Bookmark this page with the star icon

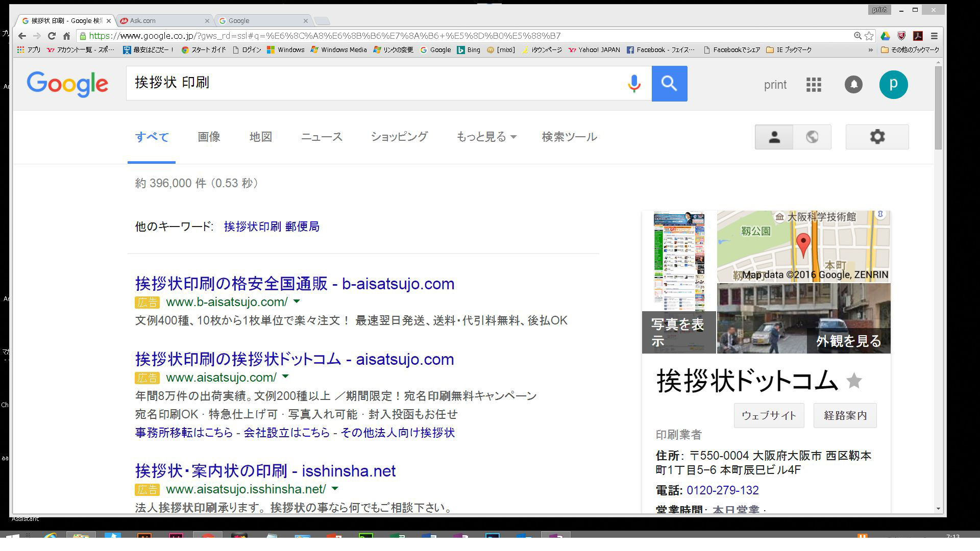(x=869, y=36)
